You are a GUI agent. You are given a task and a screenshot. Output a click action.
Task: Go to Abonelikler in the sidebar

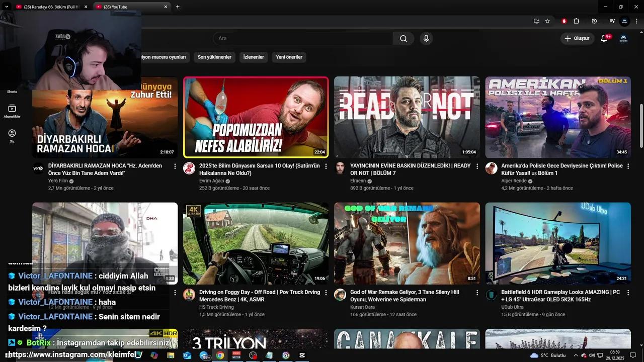pyautogui.click(x=12, y=111)
